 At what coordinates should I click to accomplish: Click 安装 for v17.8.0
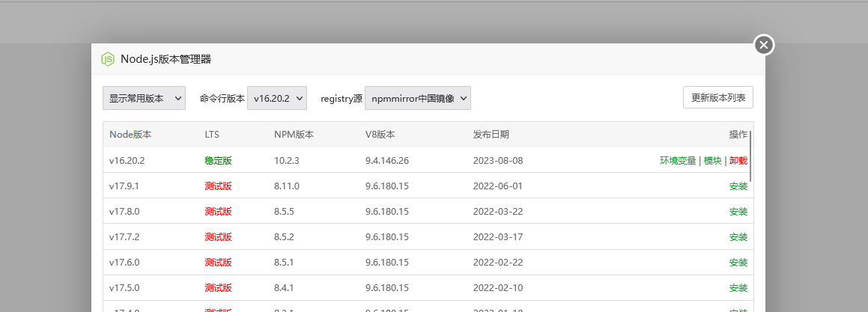click(x=738, y=211)
